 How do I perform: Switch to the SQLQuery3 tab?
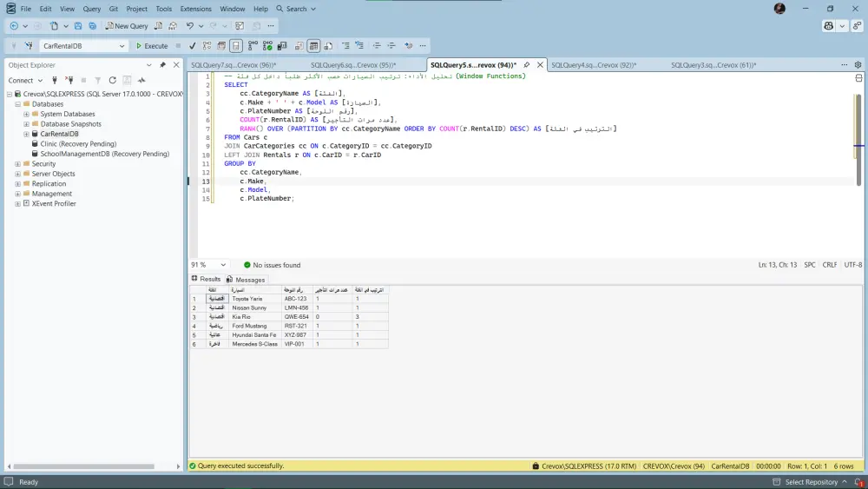coord(713,65)
